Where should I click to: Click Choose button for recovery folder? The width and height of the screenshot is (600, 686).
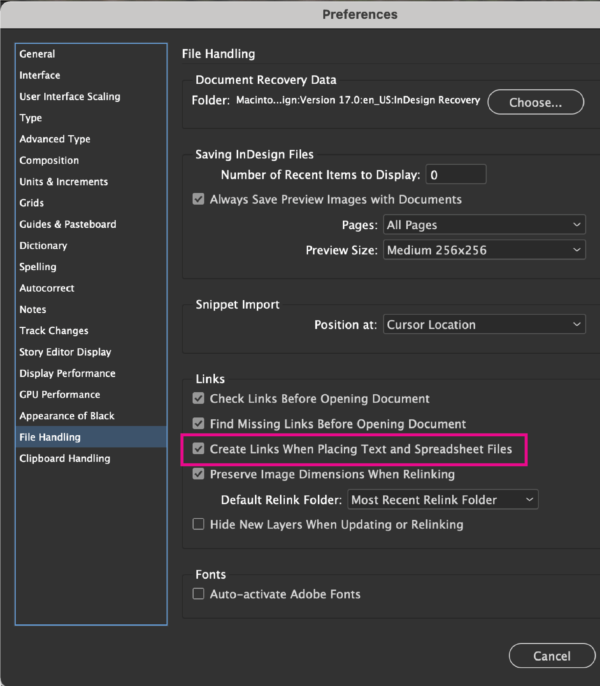pos(535,102)
